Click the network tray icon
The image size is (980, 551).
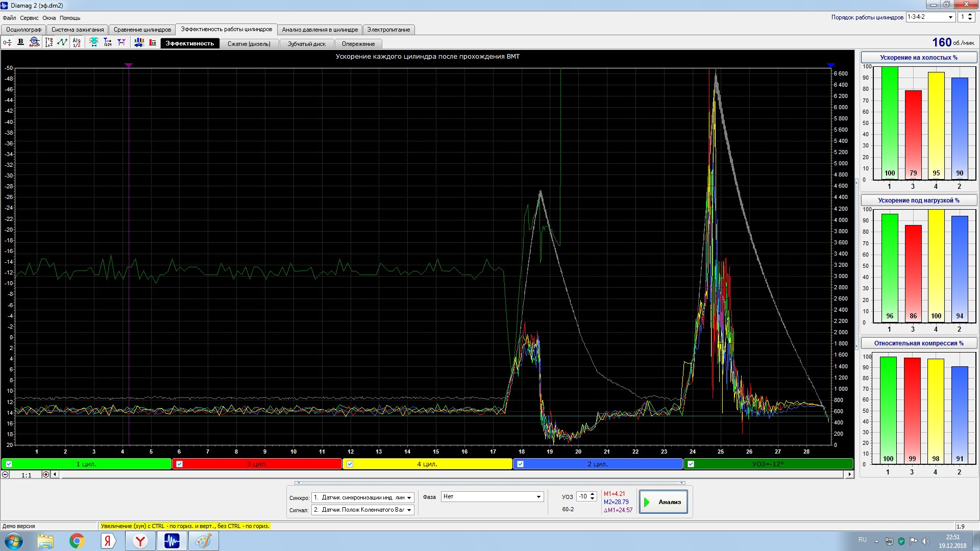pos(889,541)
